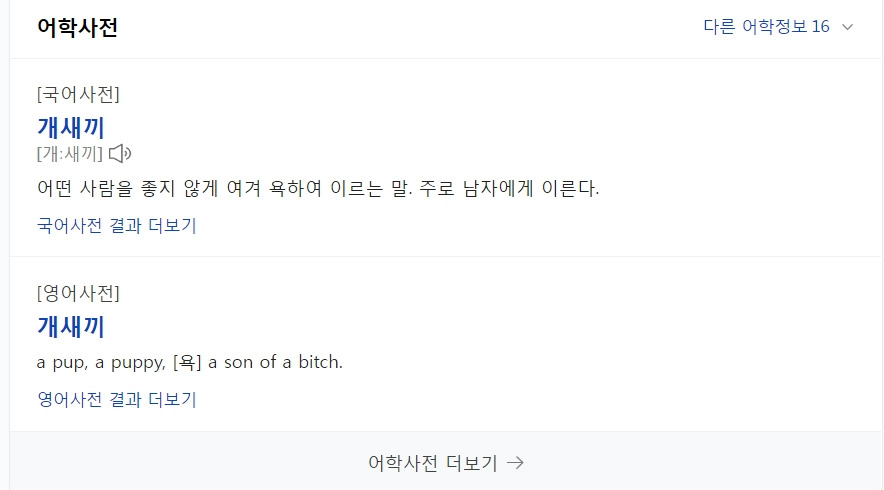Click the number 16 in 다른 어학정보
Viewport: 884px width, 490px height.
click(x=820, y=27)
